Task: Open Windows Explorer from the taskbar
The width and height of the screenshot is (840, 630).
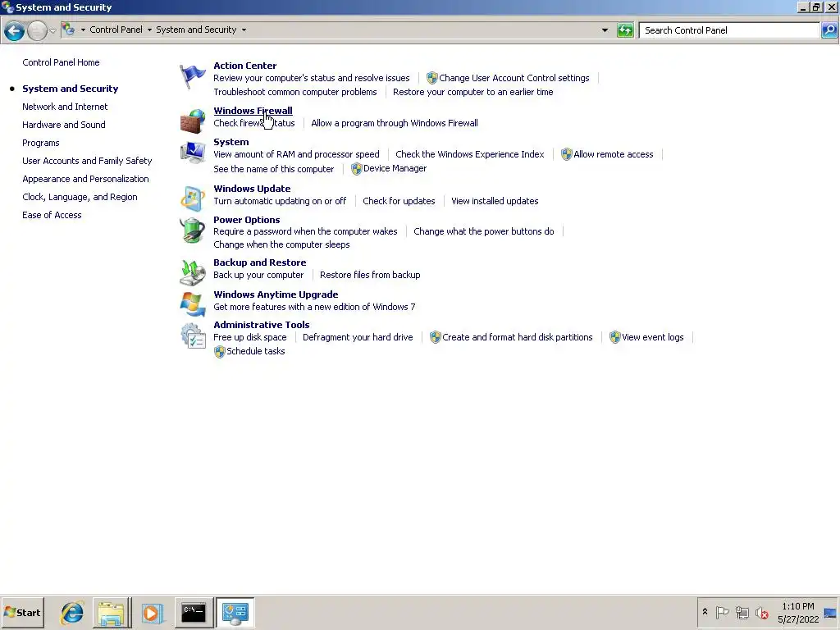Action: pos(112,612)
